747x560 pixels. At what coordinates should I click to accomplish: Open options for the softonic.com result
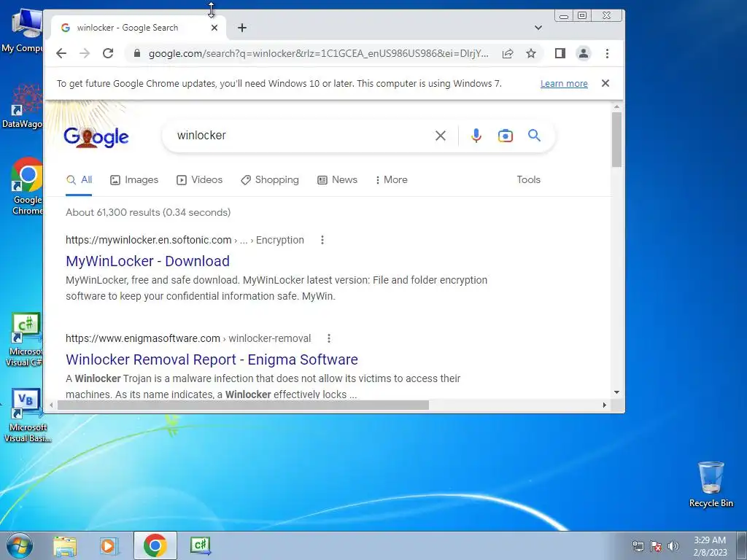click(322, 240)
